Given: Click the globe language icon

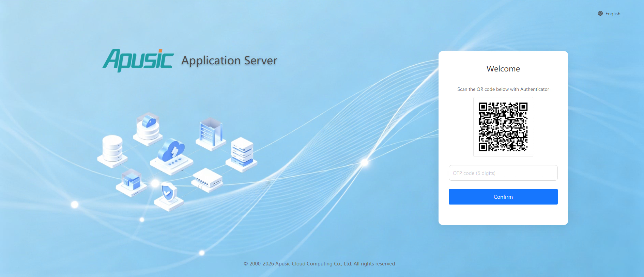Looking at the screenshot, I should click(x=600, y=14).
